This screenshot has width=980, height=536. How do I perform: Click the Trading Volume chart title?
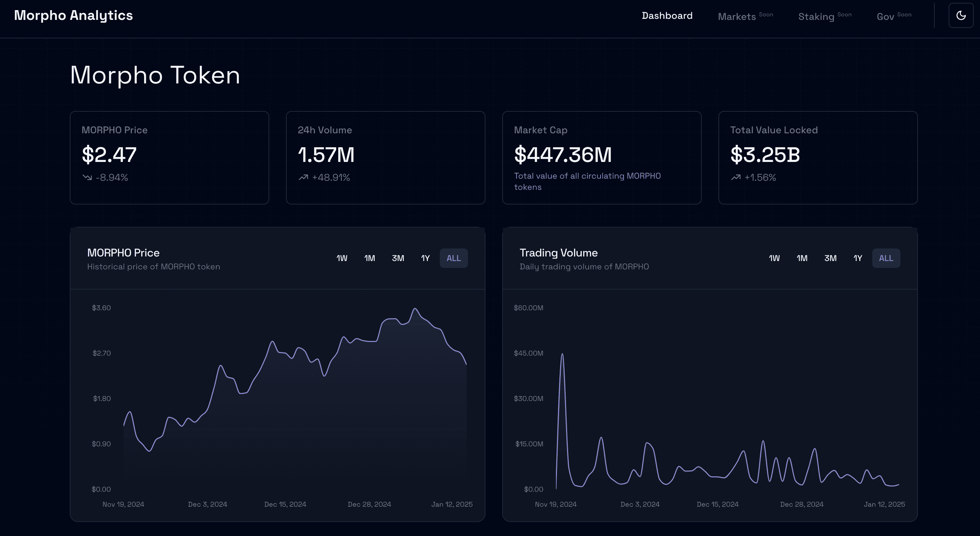click(x=558, y=253)
